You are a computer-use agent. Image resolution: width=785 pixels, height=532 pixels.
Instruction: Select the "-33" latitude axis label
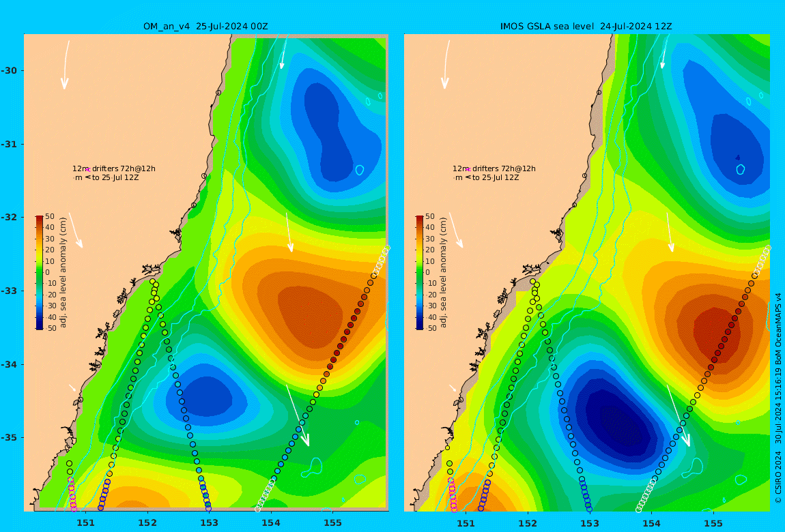click(8, 291)
